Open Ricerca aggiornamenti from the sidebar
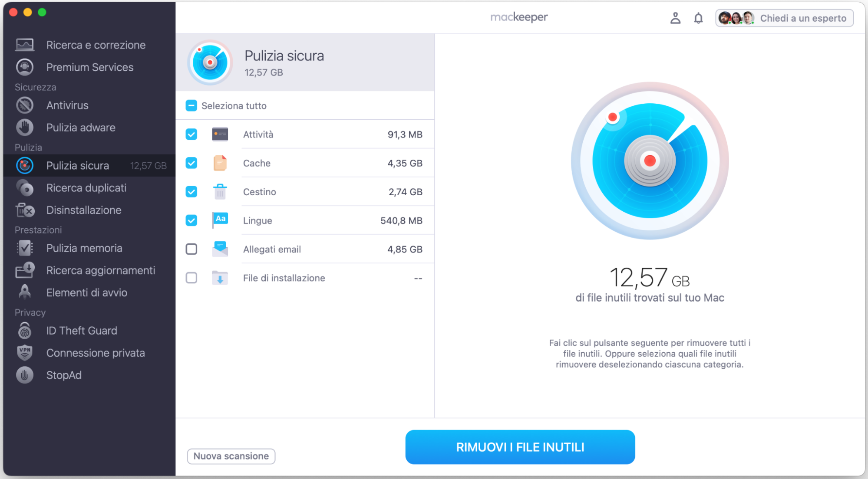 pos(100,270)
